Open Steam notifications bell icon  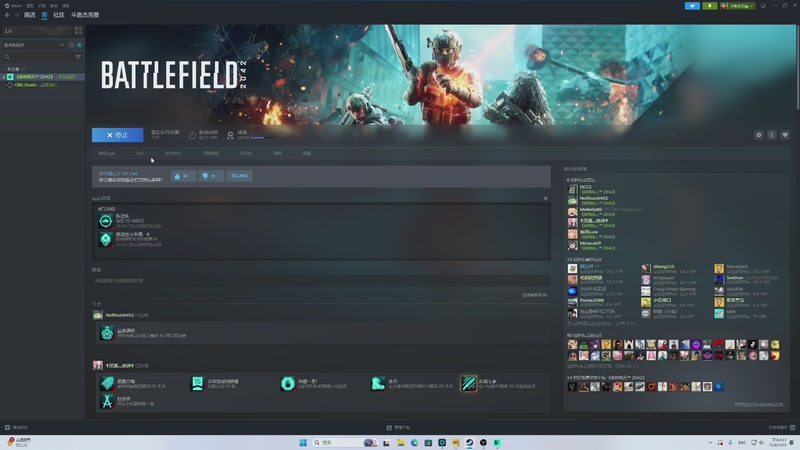point(709,6)
